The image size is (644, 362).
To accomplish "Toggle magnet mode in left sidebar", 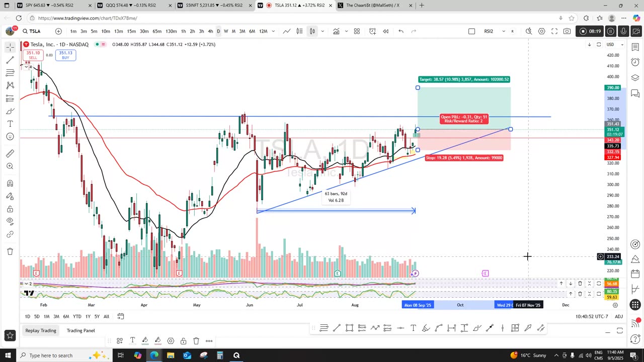I will 10,184.
